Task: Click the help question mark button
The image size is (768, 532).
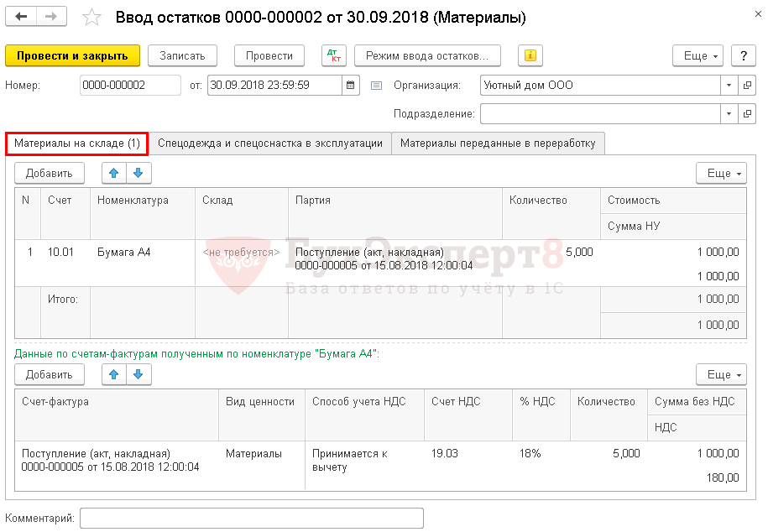Action: click(743, 55)
